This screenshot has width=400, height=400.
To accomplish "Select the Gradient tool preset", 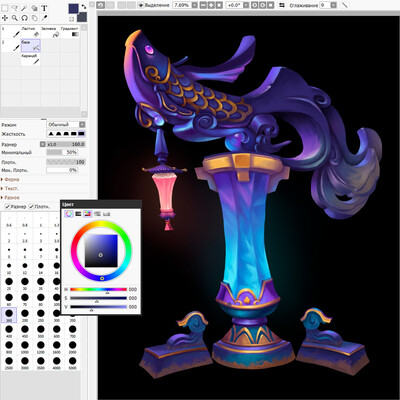I will (x=70, y=32).
